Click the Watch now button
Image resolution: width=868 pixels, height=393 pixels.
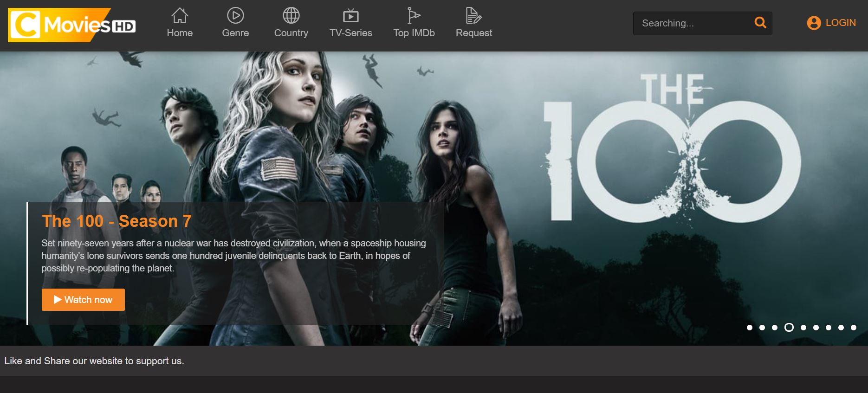tap(83, 300)
